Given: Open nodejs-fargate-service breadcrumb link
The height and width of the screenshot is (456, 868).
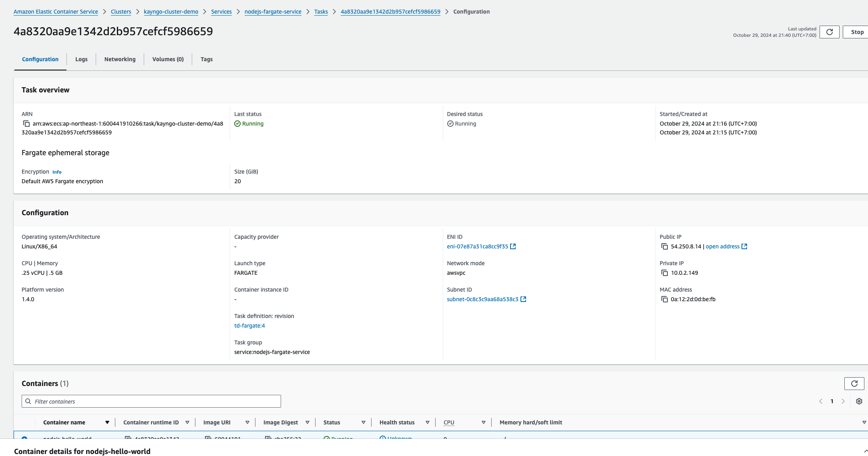Looking at the screenshot, I should click(x=273, y=12).
